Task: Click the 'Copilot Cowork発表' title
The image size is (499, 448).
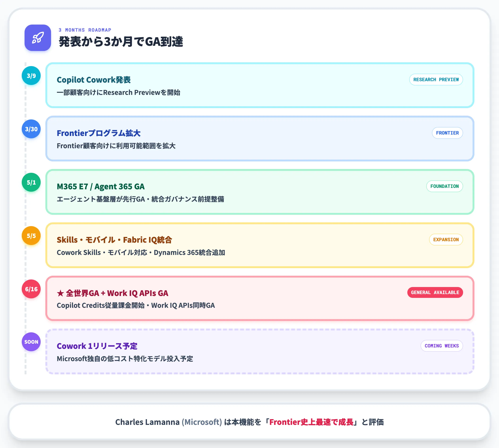Action: (x=94, y=80)
